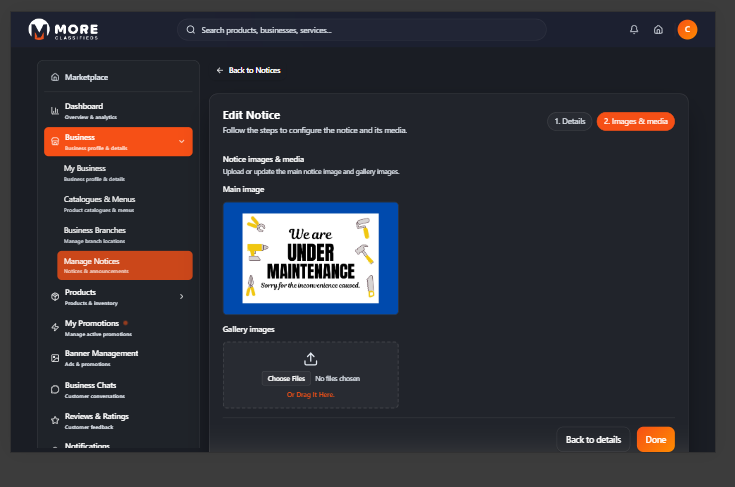Switch to the 1. Details step
The height and width of the screenshot is (487, 735).
click(569, 121)
